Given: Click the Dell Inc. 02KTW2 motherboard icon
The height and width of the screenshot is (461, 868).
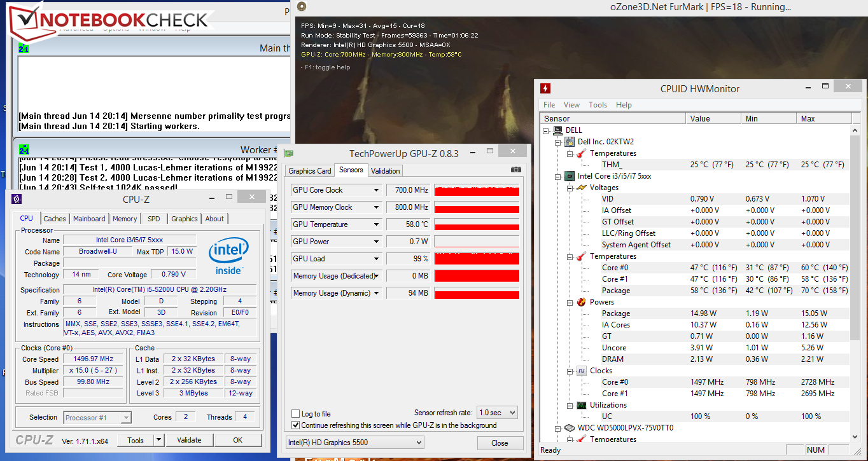Looking at the screenshot, I should coord(570,142).
